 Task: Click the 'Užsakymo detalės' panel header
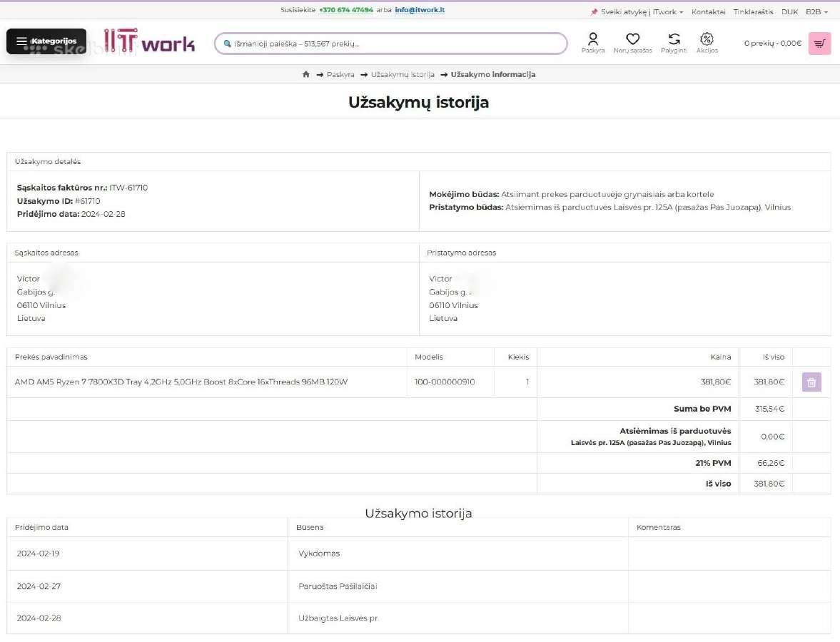419,162
